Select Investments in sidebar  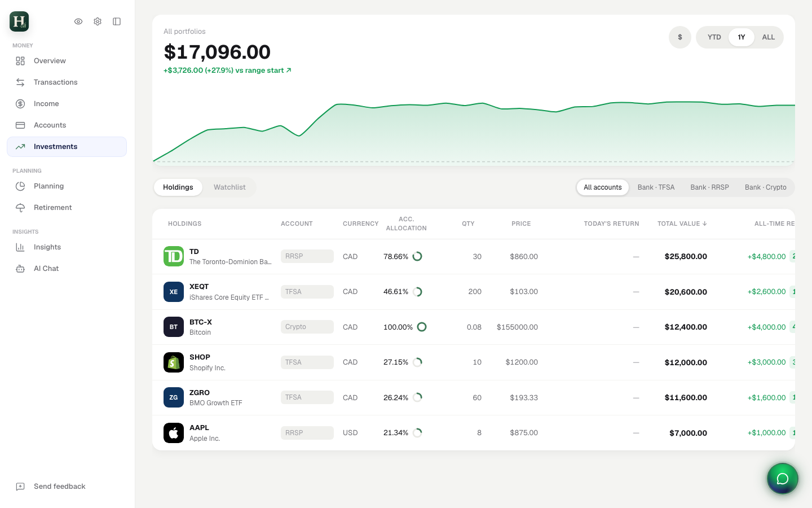[67, 147]
